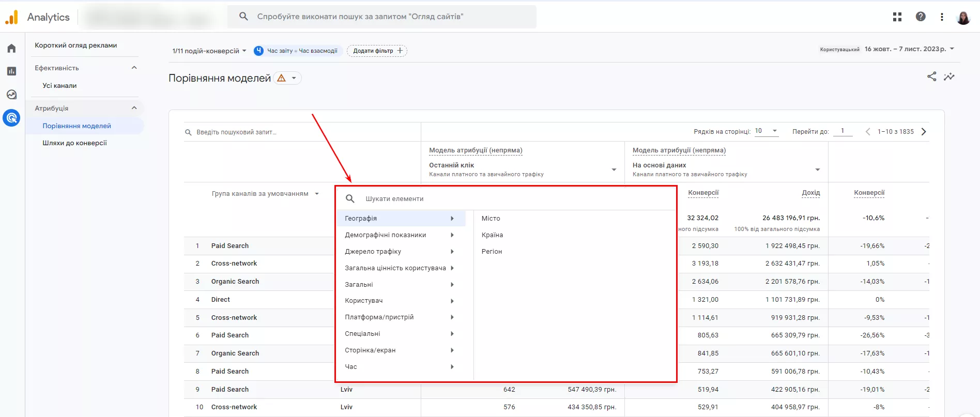Viewport: 980px width, 417px height.
Task: Click the search magnifier in top bar
Action: (243, 17)
